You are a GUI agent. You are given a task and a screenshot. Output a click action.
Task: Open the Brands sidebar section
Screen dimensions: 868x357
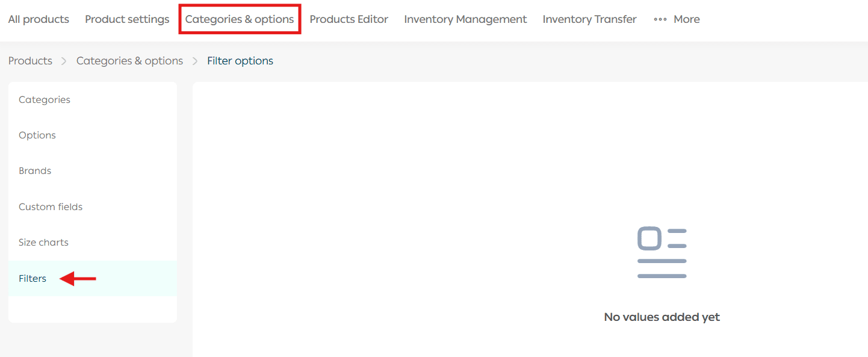pos(35,171)
